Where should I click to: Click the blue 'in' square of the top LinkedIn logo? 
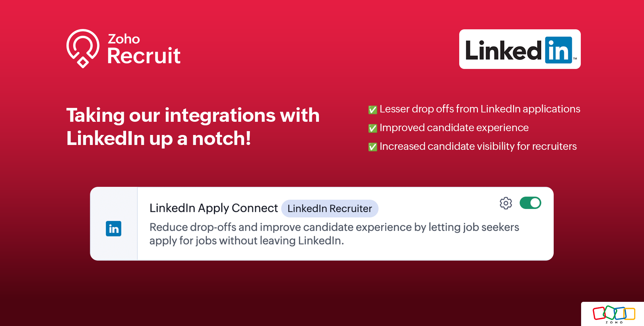click(558, 50)
